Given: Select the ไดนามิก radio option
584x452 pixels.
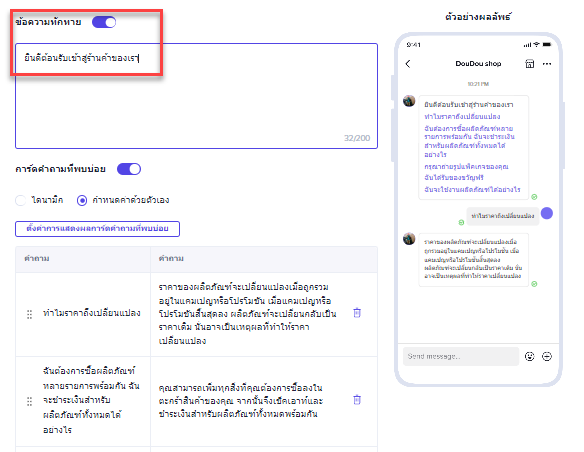Looking at the screenshot, I should point(20,200).
